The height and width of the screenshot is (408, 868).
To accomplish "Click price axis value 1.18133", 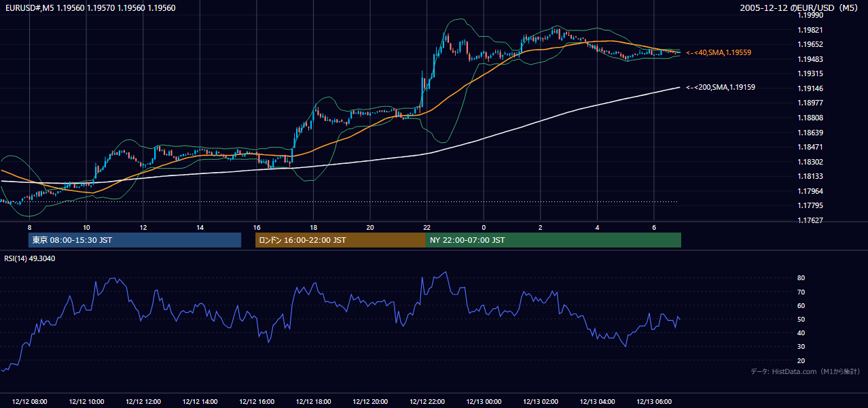I will coord(810,176).
